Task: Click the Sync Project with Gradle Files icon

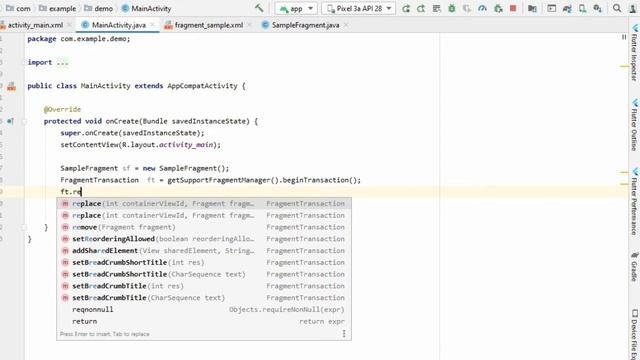Action: (567, 9)
